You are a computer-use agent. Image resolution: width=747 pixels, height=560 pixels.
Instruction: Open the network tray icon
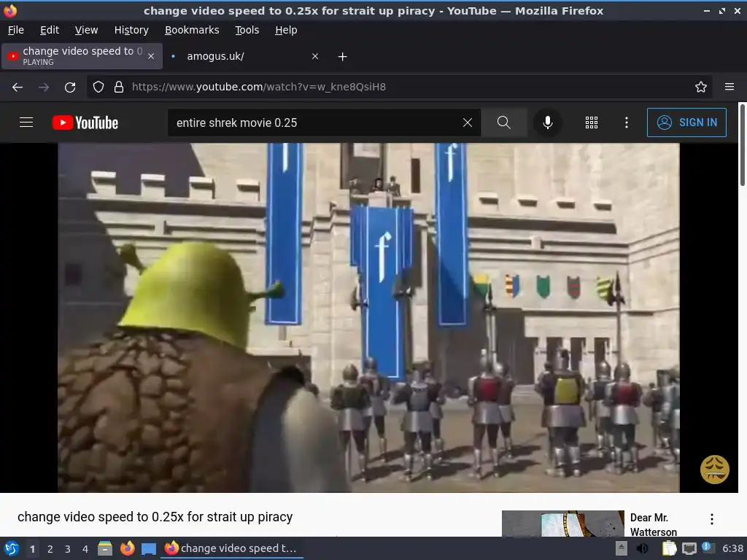click(689, 548)
